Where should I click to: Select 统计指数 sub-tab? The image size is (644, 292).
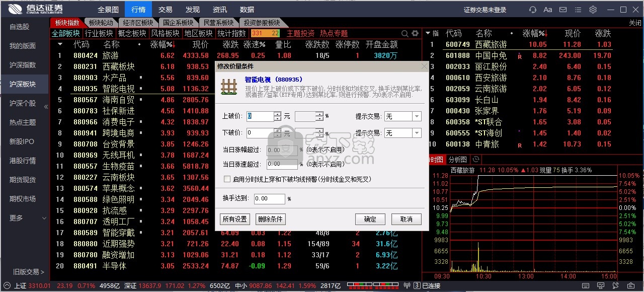[231, 33]
